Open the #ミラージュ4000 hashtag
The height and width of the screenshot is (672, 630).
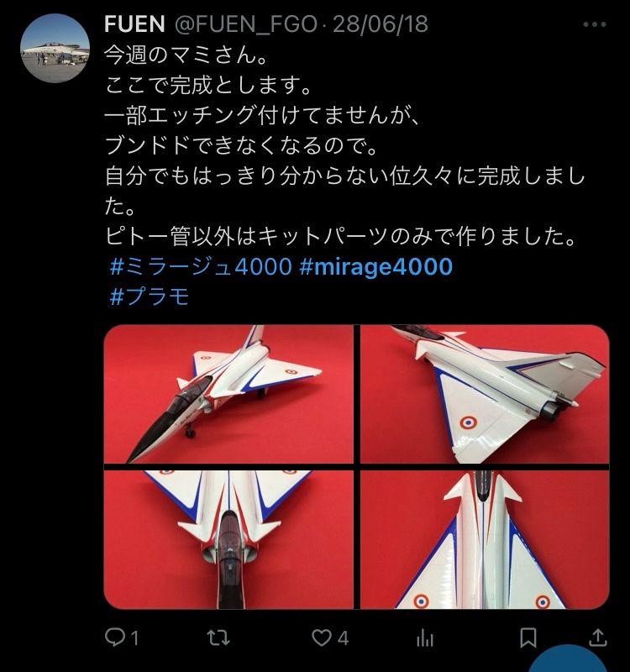tap(201, 266)
